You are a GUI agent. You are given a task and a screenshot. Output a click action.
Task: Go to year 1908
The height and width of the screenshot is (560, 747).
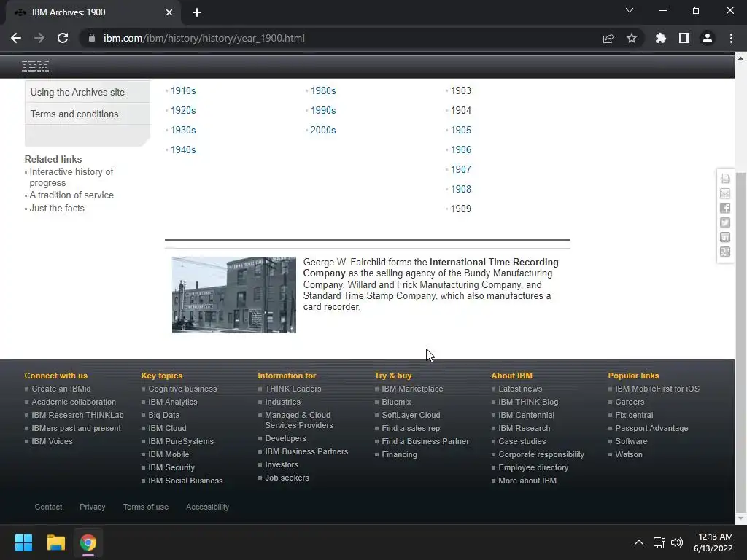click(x=461, y=189)
